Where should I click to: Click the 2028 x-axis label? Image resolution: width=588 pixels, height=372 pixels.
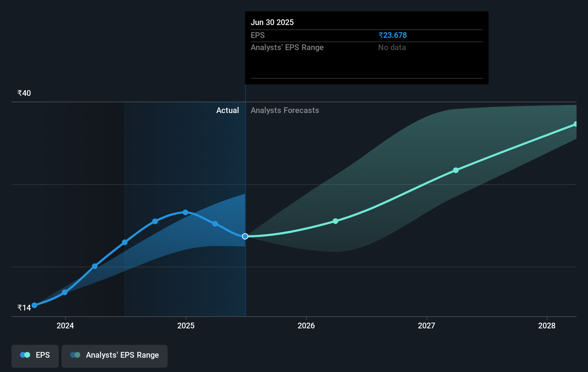pos(547,325)
